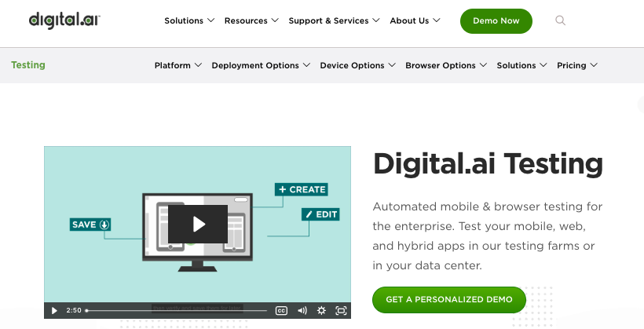Click the Demo Now button
The width and height of the screenshot is (644, 329).
click(x=496, y=21)
